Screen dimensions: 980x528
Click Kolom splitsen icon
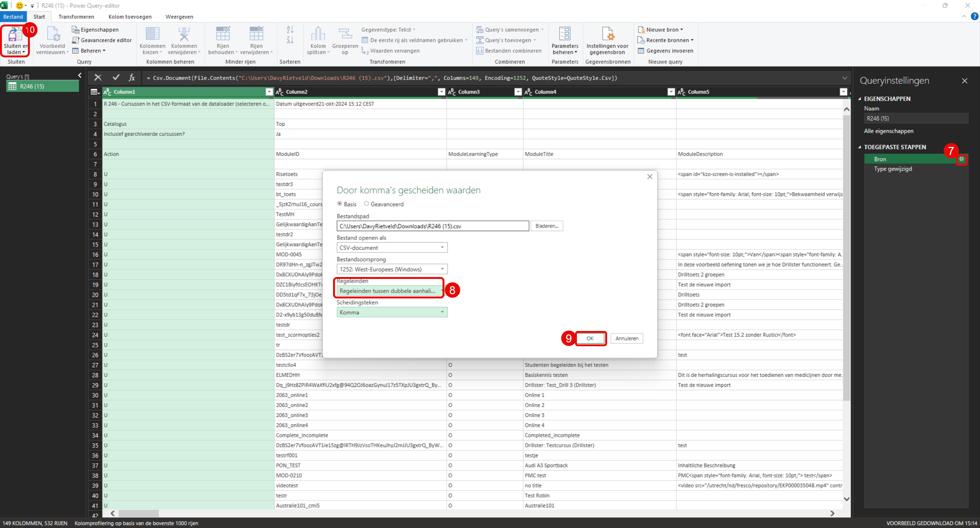(318, 34)
